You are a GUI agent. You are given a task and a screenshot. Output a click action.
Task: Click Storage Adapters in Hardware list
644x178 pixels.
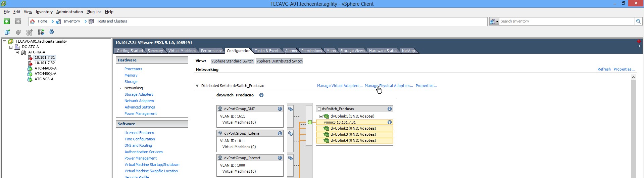pos(139,94)
